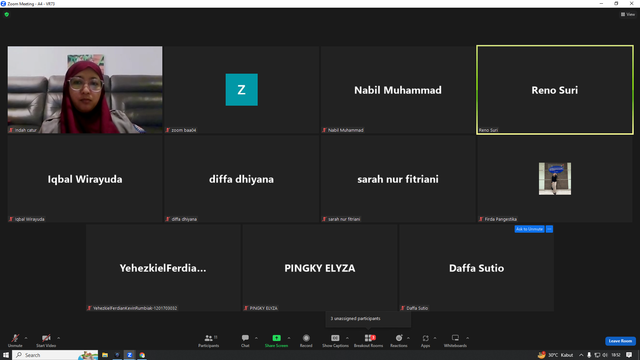Click the Windows Start button

(6, 355)
